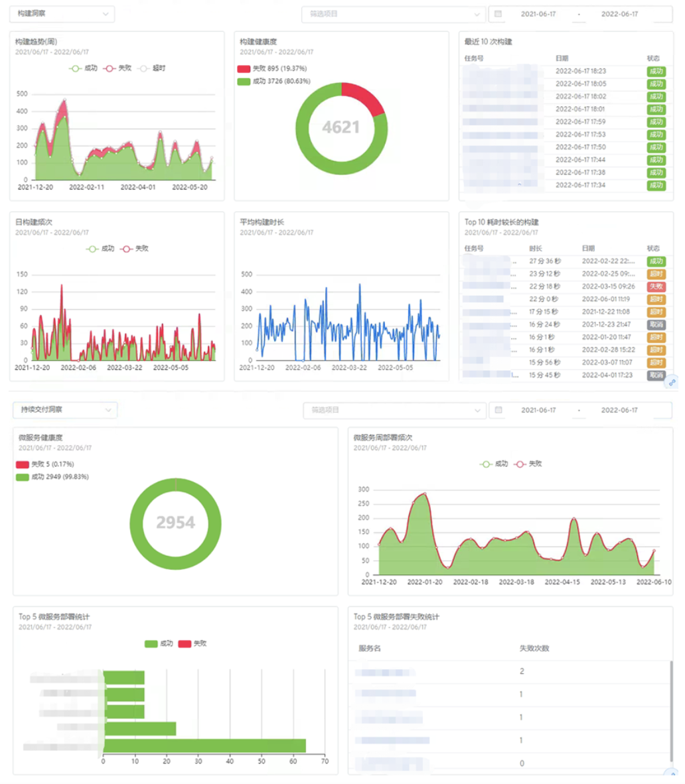Click the 服务名 column header
The width and height of the screenshot is (685, 784).
click(370, 649)
